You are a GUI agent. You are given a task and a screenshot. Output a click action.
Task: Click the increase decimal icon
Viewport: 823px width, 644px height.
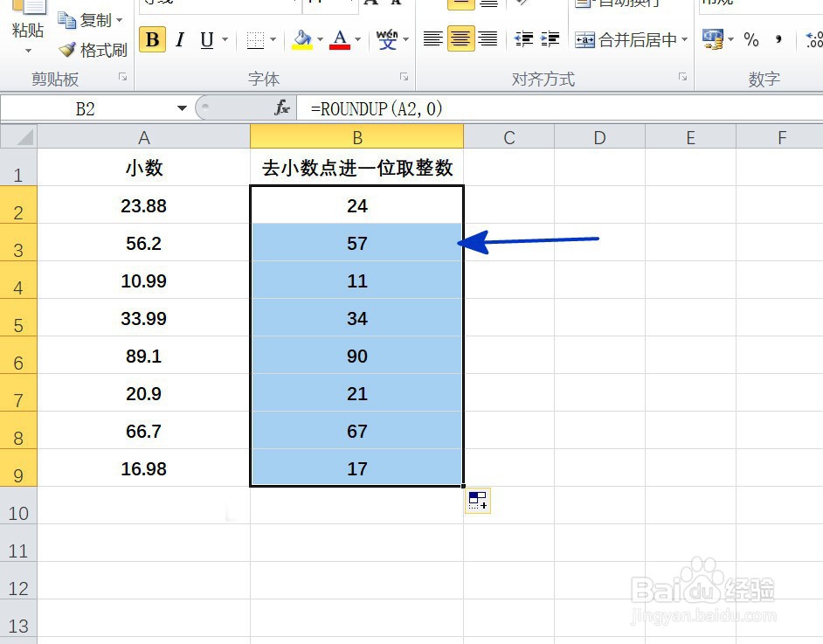click(815, 39)
